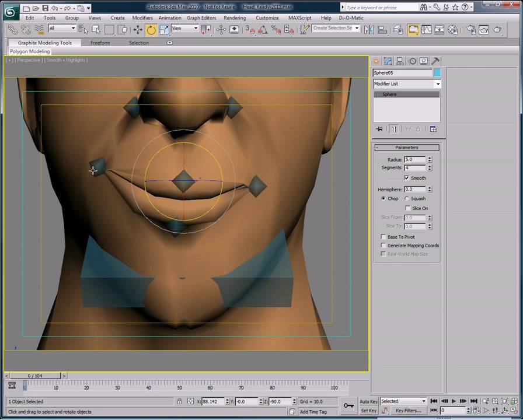Enable the Slice On checkbox
This screenshot has width=523, height=420.
click(407, 208)
